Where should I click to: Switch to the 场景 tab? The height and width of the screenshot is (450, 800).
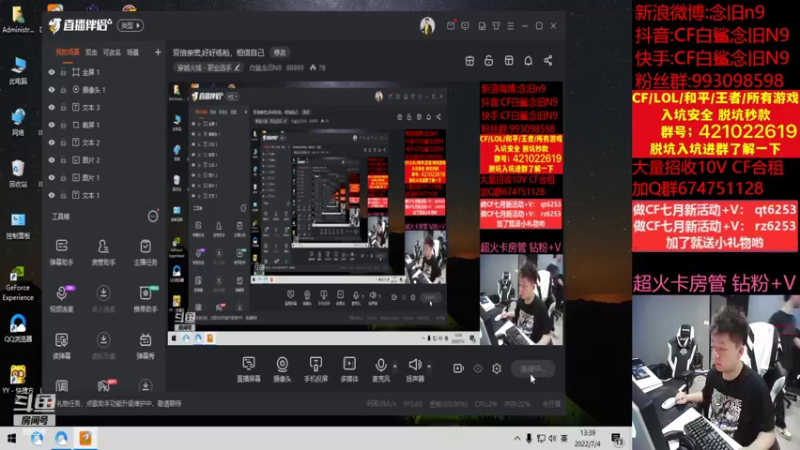point(133,53)
